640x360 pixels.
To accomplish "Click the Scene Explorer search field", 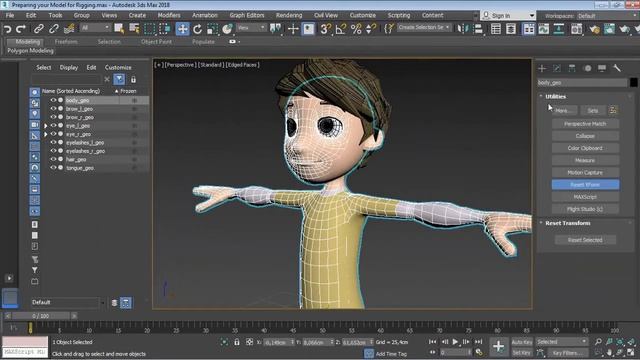I will coord(66,79).
